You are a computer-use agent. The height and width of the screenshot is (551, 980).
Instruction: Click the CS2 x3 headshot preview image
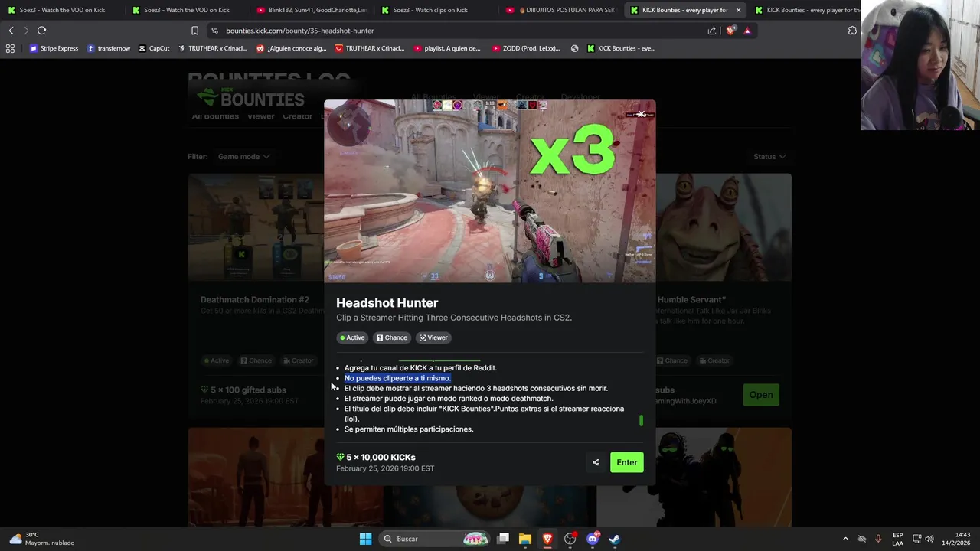tap(489, 191)
